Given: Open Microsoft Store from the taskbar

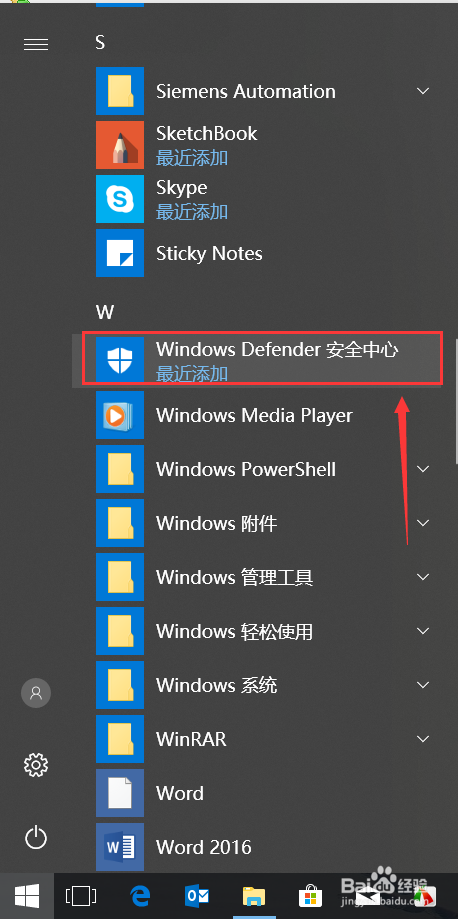Looking at the screenshot, I should [x=310, y=896].
